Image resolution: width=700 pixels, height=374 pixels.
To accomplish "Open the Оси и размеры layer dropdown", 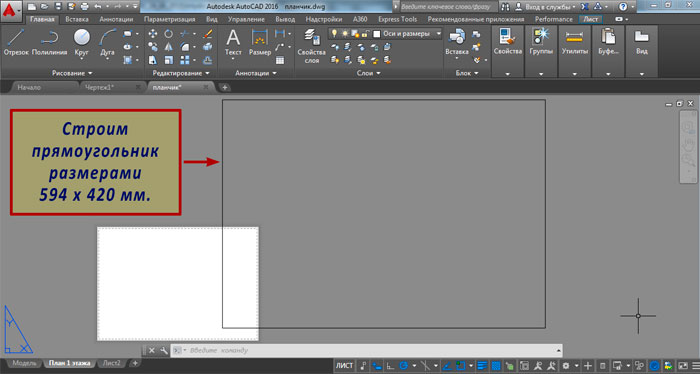I will click(x=438, y=33).
